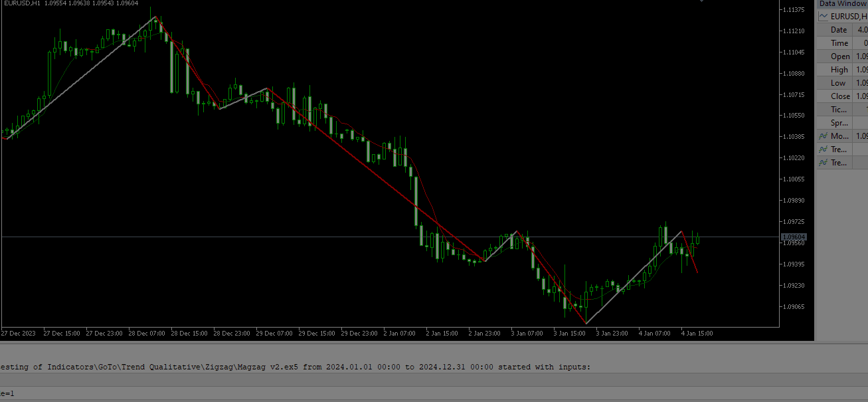
Task: Click the 1.11045 price scale label
Action: [x=794, y=52]
